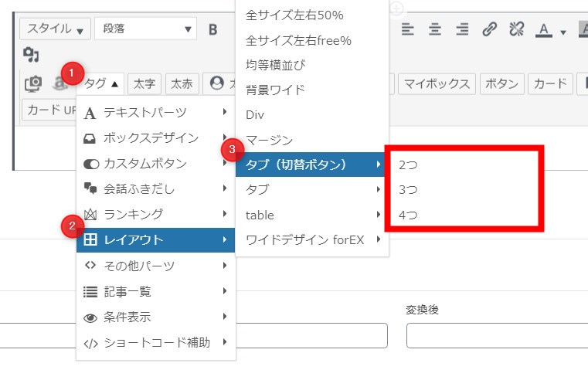The image size is (588, 380).
Task: Click the 太字 button
Action: pos(144,83)
